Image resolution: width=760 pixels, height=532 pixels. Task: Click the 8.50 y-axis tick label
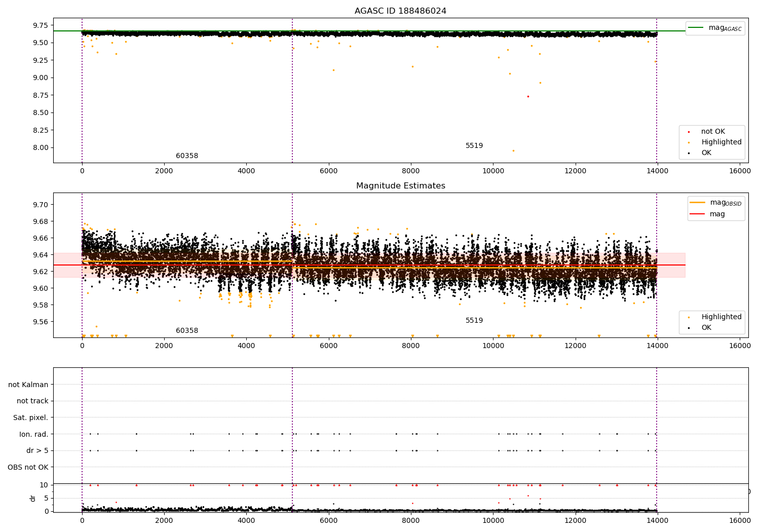point(40,112)
